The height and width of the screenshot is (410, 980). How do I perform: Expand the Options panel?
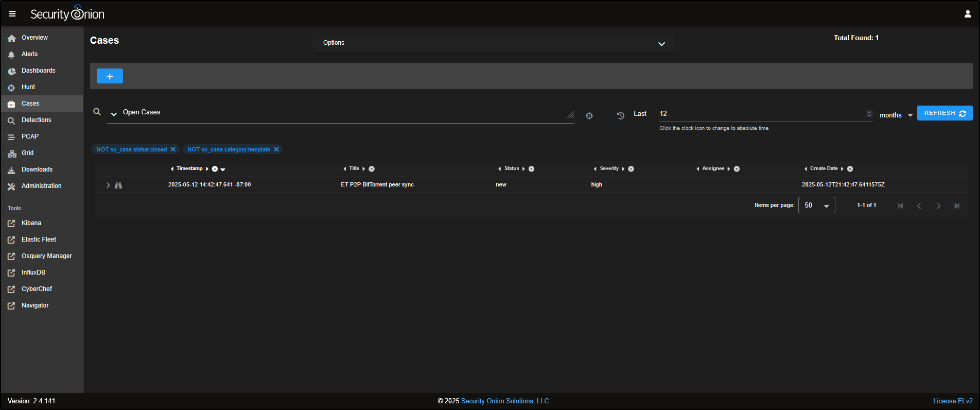[661, 43]
